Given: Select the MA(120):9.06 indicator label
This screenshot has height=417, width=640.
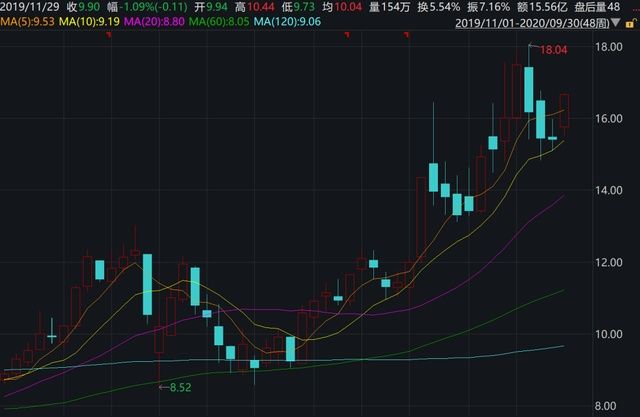Looking at the screenshot, I should 287,22.
